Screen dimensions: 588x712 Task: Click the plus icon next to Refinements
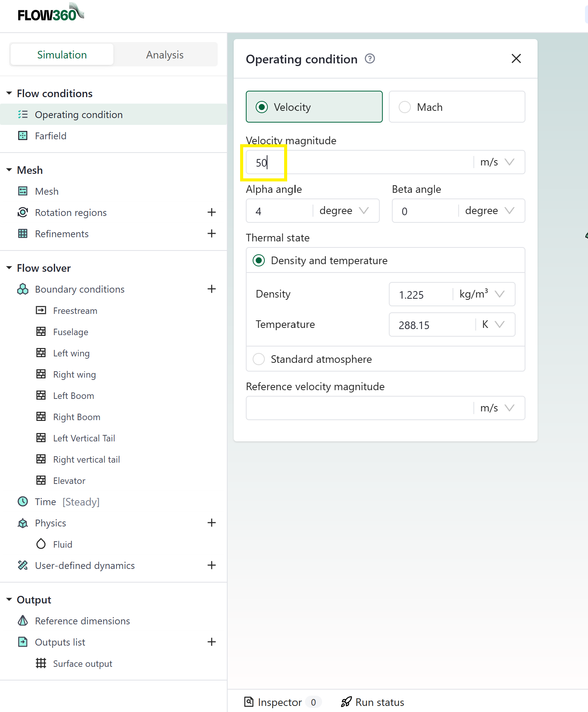click(212, 233)
